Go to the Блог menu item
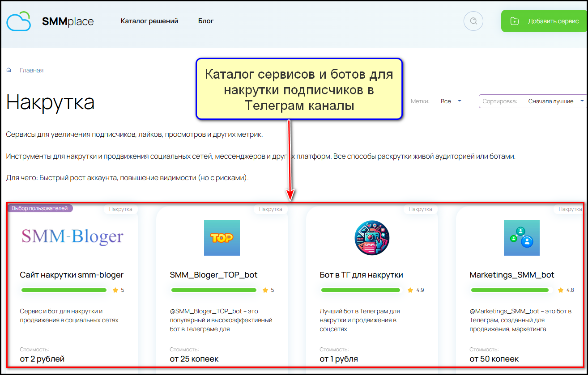The height and width of the screenshot is (375, 588). coord(206,21)
